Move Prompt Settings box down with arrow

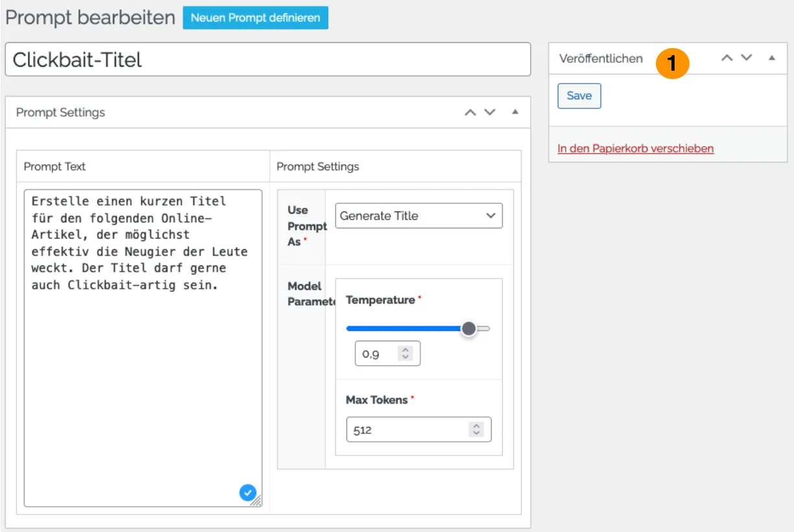(x=490, y=112)
